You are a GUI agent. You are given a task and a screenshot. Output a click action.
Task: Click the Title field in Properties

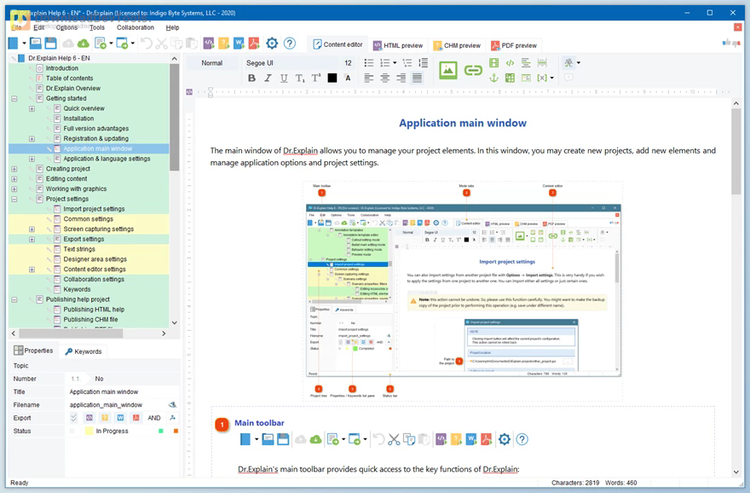coord(122,392)
